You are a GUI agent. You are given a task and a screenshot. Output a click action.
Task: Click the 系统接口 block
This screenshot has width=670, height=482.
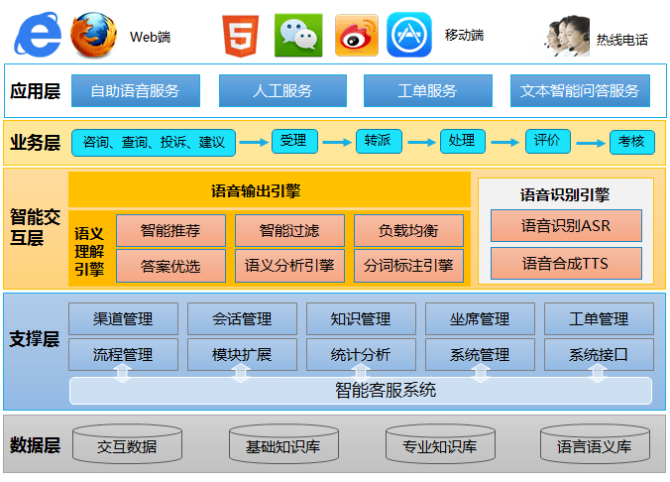pos(599,355)
